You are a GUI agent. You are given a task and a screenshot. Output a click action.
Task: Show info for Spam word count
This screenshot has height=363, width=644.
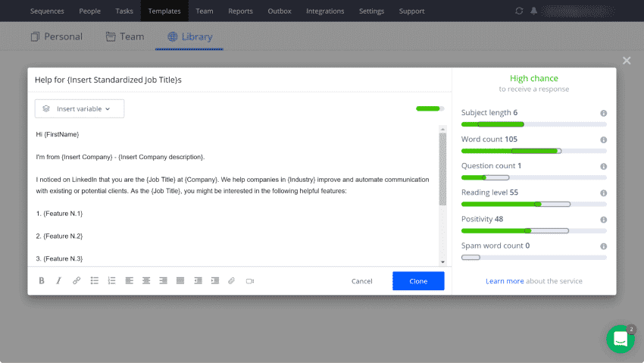click(603, 246)
